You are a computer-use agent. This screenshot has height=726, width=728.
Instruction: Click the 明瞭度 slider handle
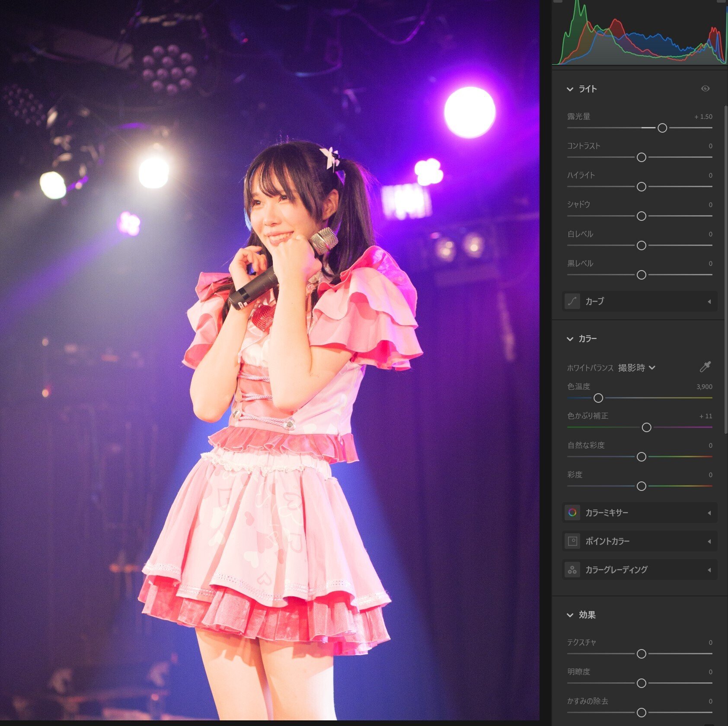(642, 683)
